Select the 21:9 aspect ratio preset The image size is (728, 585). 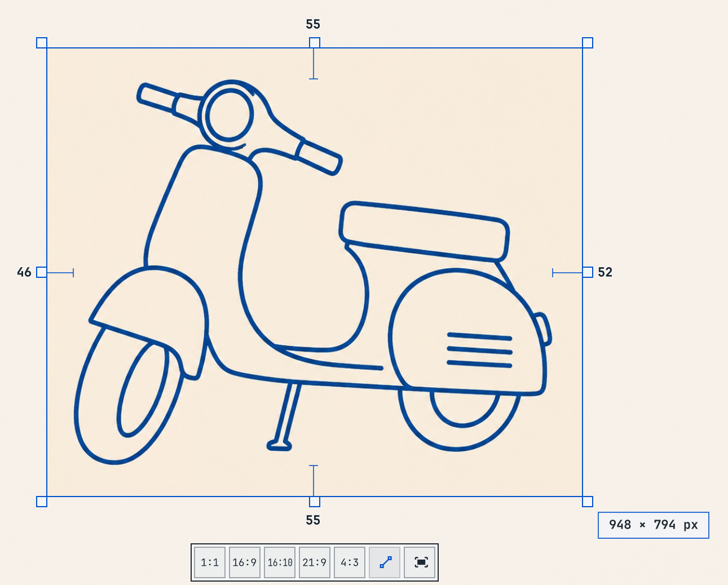point(315,562)
